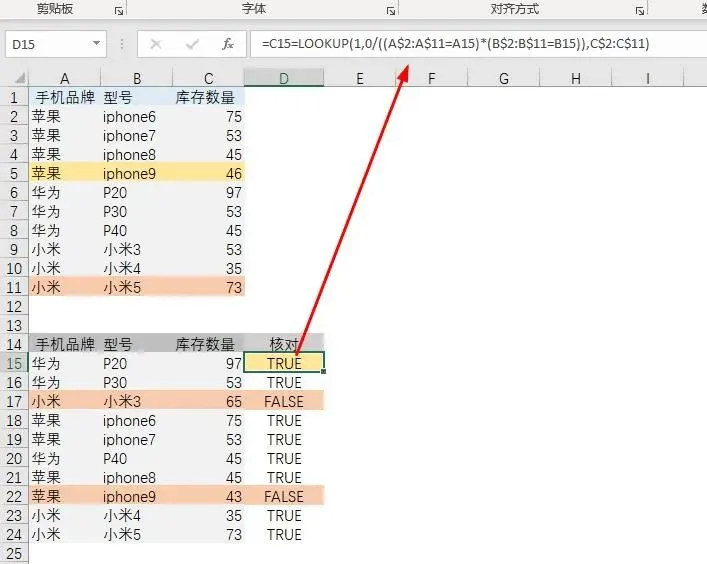Click fill handle of cell D15

click(324, 371)
